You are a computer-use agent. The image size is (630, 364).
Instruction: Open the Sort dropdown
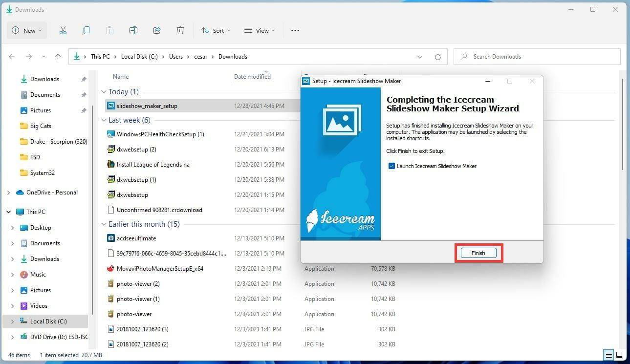216,30
